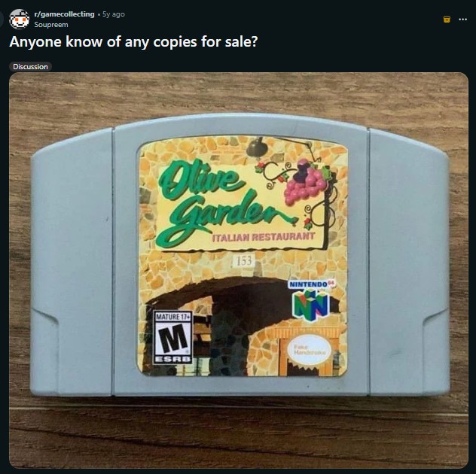This screenshot has height=474, width=476.
Task: Open the r/gamecollecting subreddit link
Action: click(64, 14)
